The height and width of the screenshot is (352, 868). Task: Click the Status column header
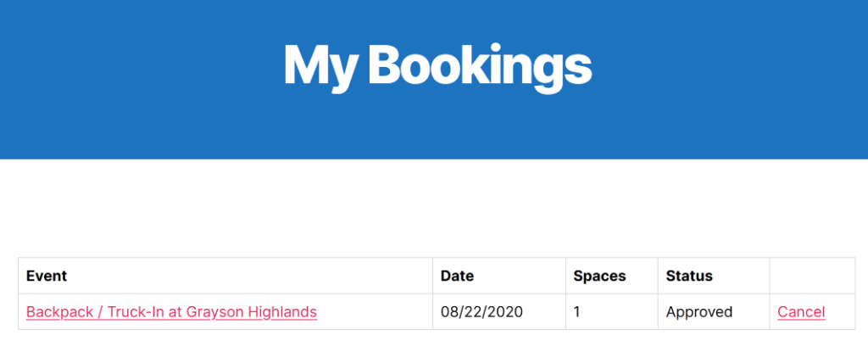689,276
